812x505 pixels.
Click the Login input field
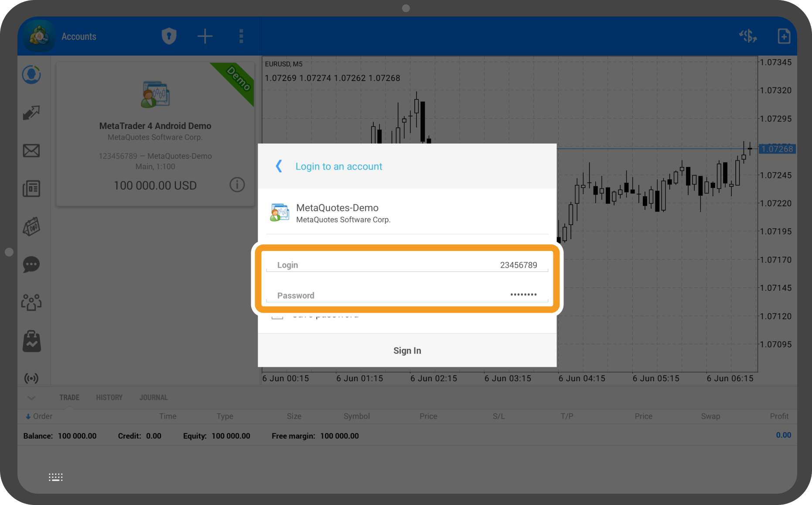pos(407,265)
